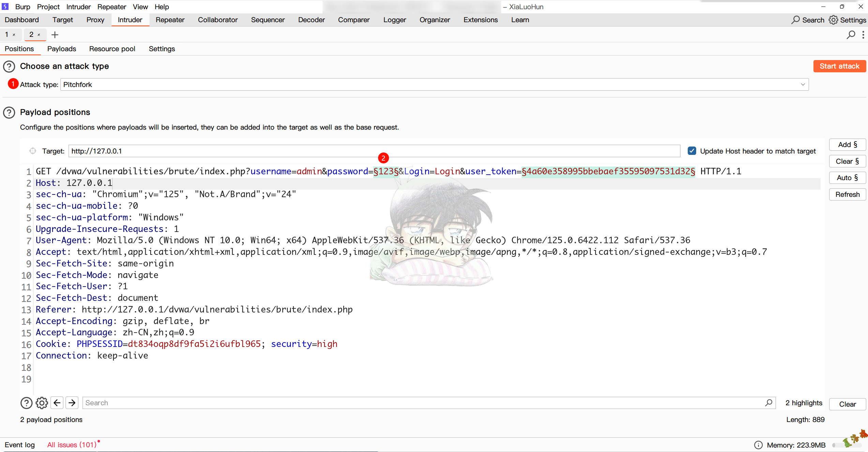This screenshot has height=452, width=868.
Task: Open the Intruder Settings sub-tab
Action: [x=162, y=49]
